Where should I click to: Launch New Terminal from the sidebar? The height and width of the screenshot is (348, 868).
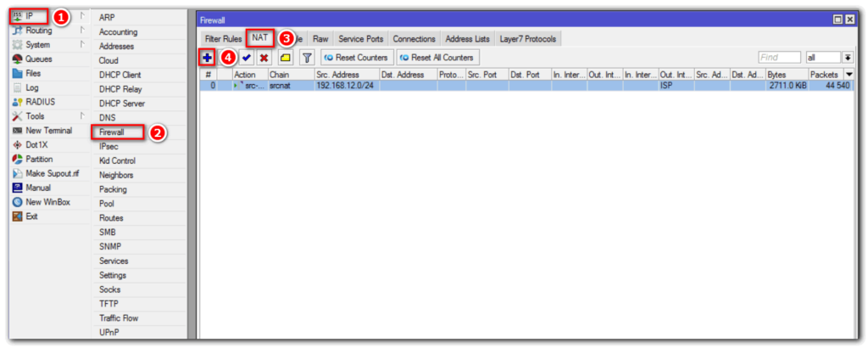(x=47, y=131)
